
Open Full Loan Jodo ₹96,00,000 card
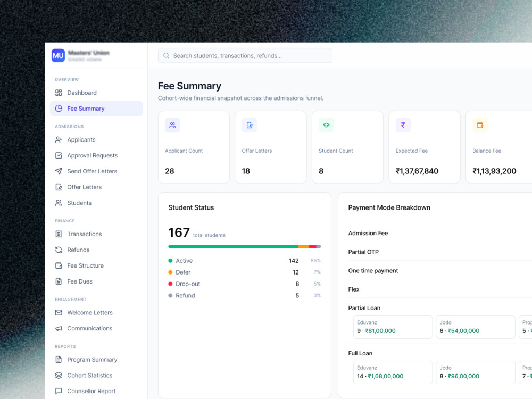[x=475, y=372]
